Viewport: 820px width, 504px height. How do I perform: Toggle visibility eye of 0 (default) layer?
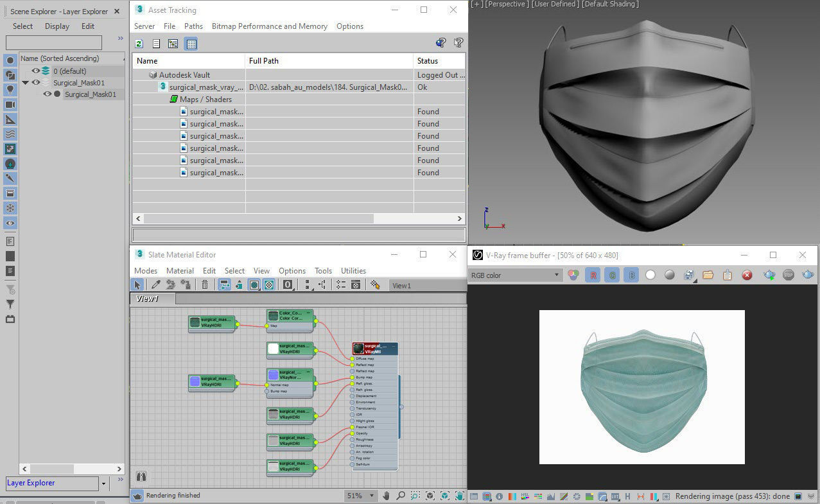click(x=36, y=71)
